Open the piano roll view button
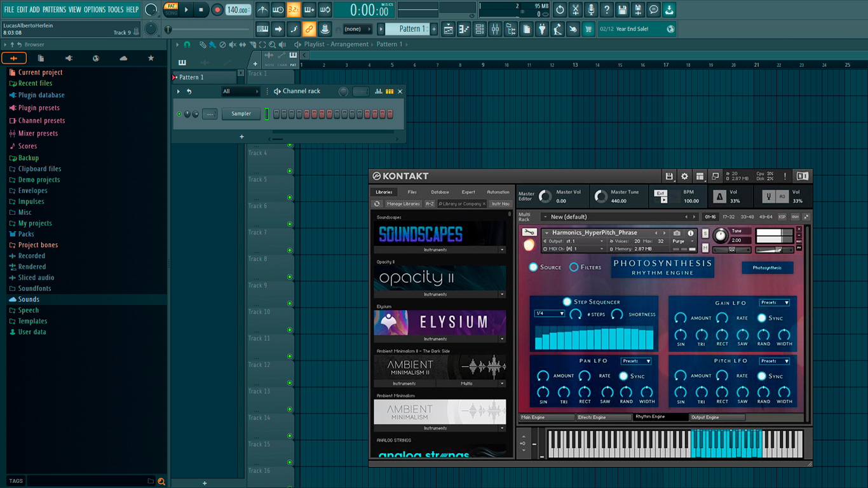The width and height of the screenshot is (868, 488). click(x=464, y=29)
